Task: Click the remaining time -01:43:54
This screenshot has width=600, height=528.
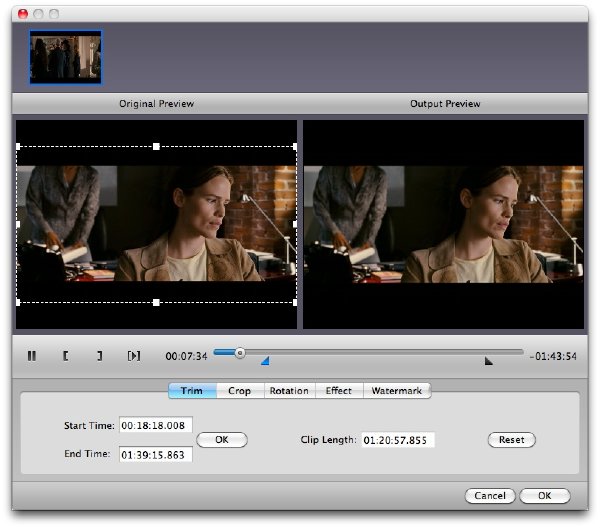Action: pyautogui.click(x=553, y=357)
